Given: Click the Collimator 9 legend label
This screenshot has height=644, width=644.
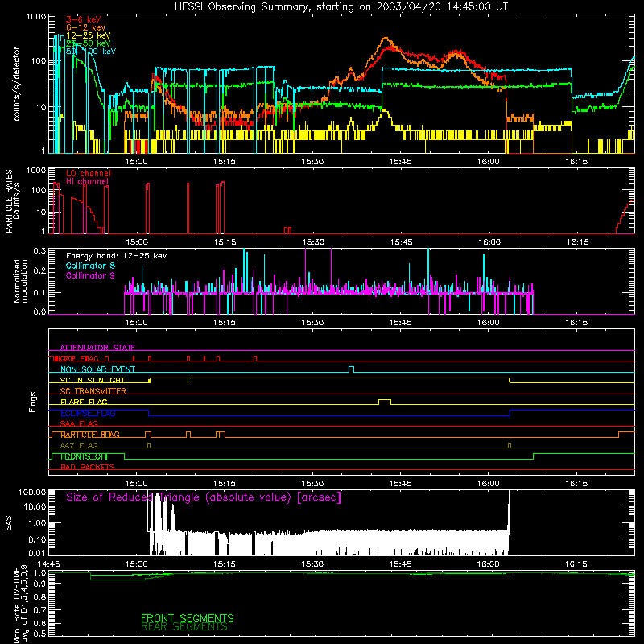Looking at the screenshot, I should [90, 275].
